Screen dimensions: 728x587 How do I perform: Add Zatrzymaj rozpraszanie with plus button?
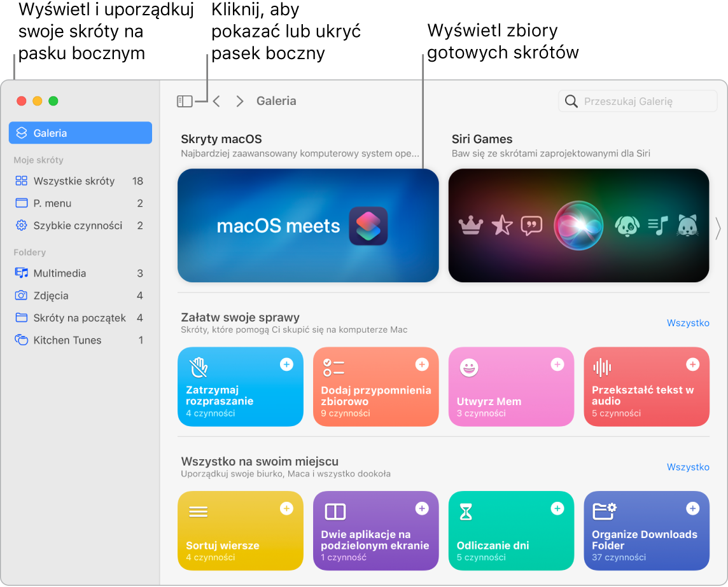click(x=286, y=365)
